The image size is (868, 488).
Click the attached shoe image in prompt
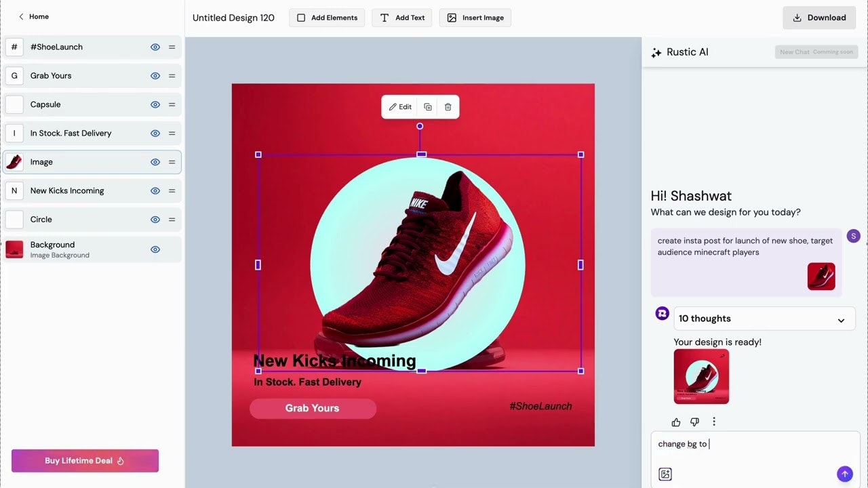[821, 277]
